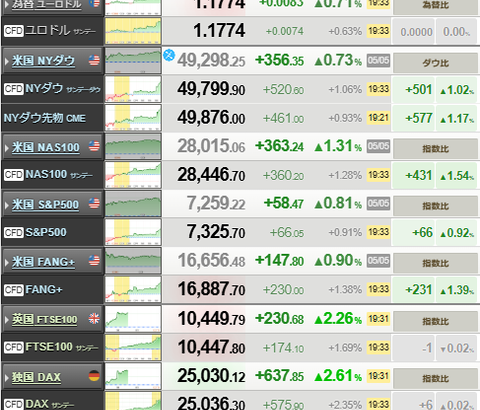
Task: Click the 指数比 button in FANG+ row
Action: [436, 263]
